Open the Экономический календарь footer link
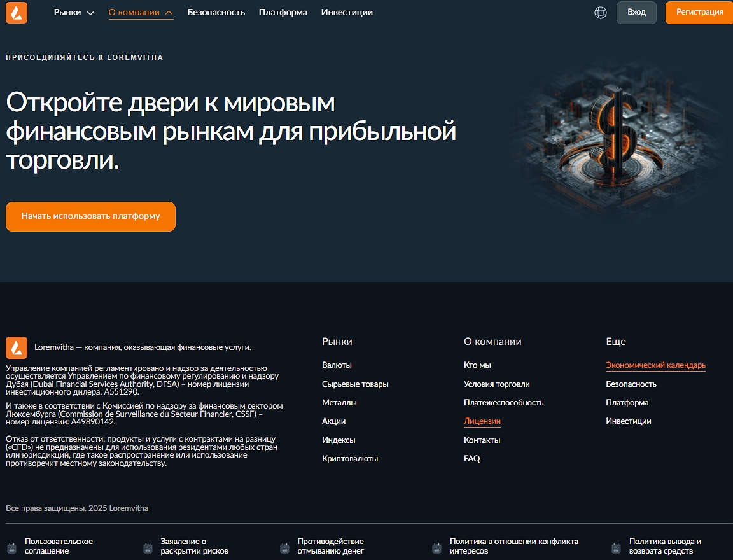Viewport: 733px width, 560px height. [x=655, y=365]
